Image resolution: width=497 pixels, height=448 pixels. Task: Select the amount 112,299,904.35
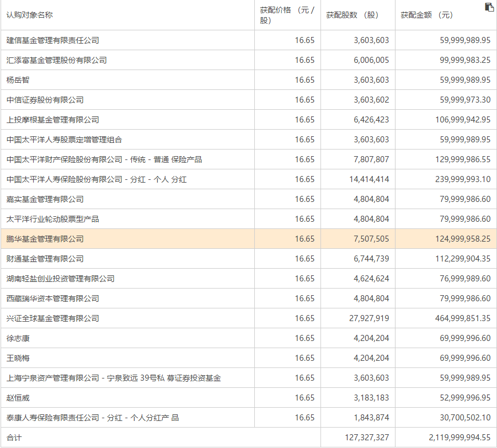463,259
